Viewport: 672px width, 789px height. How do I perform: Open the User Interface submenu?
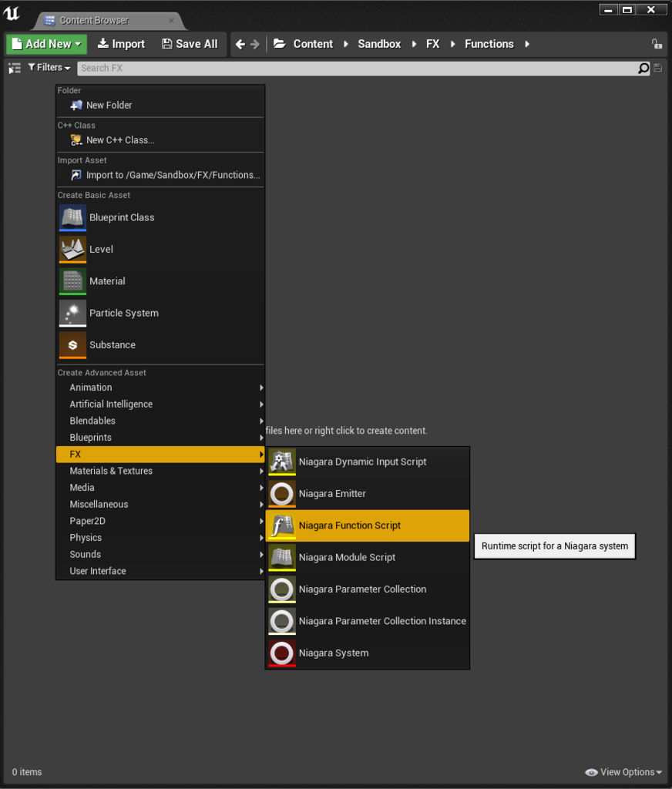[x=160, y=571]
